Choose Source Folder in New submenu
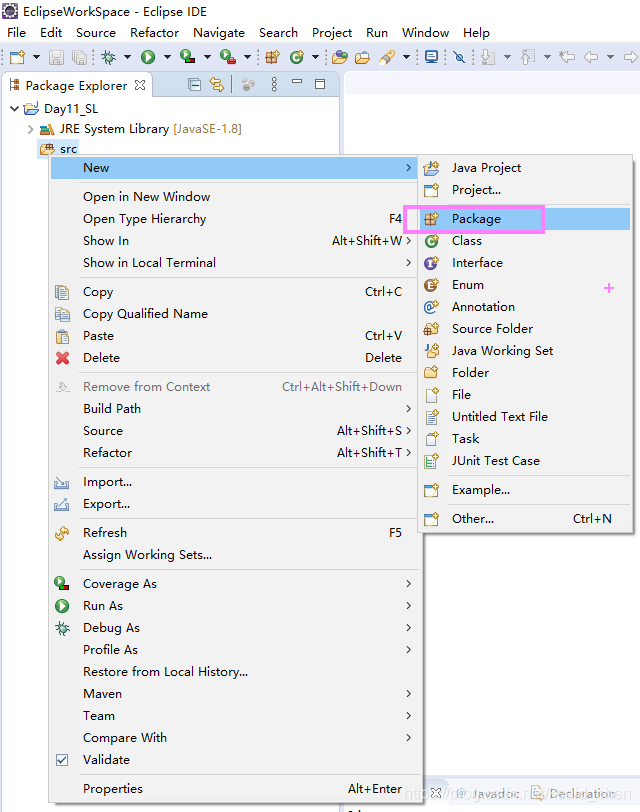 [525, 329]
